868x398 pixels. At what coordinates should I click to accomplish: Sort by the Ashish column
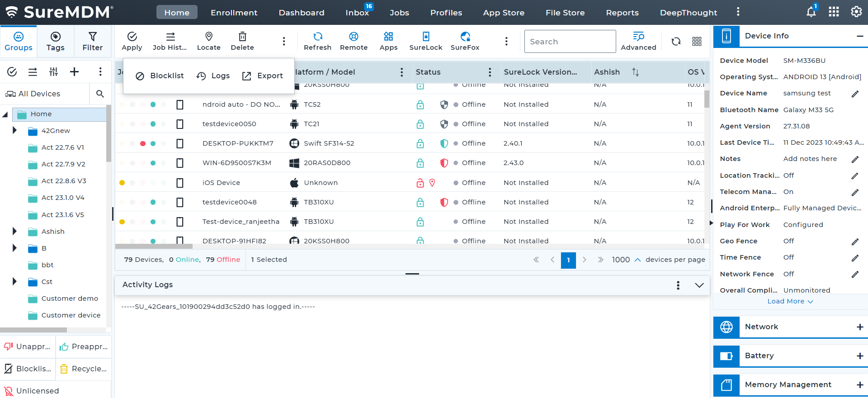tap(635, 72)
